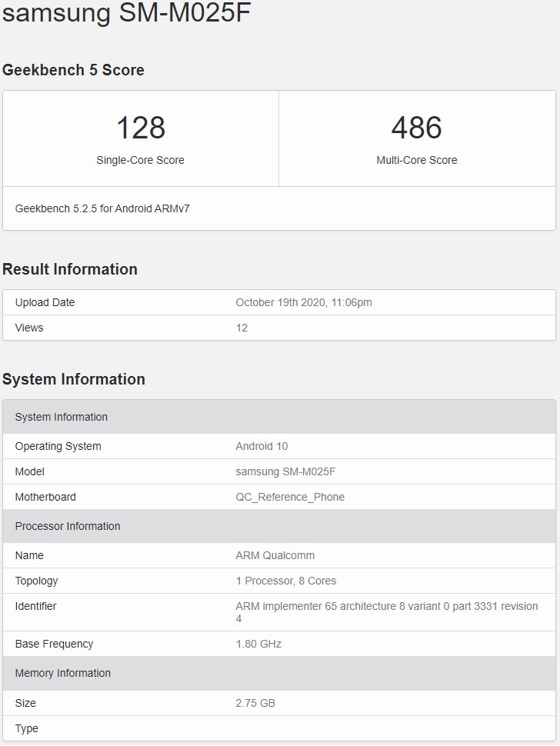Select the QC_Reference_Phone value
The height and width of the screenshot is (746, 560).
point(290,497)
